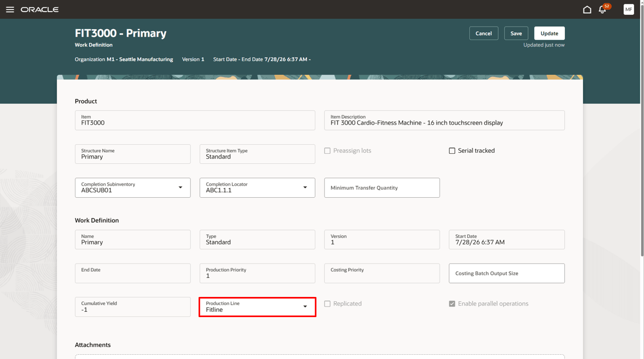This screenshot has width=644, height=359.
Task: Expand the Completion Subinventory dropdown
Action: coord(181,188)
